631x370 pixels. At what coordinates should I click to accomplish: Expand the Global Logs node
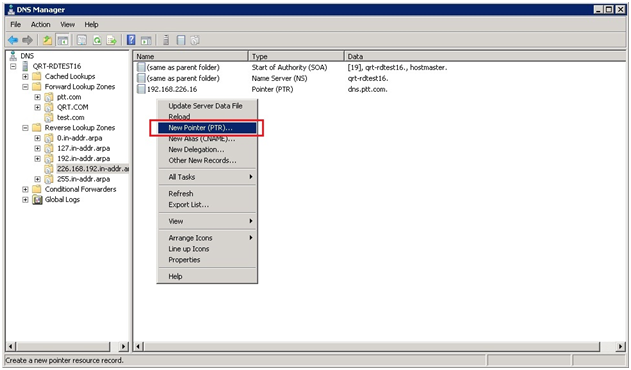pos(25,200)
